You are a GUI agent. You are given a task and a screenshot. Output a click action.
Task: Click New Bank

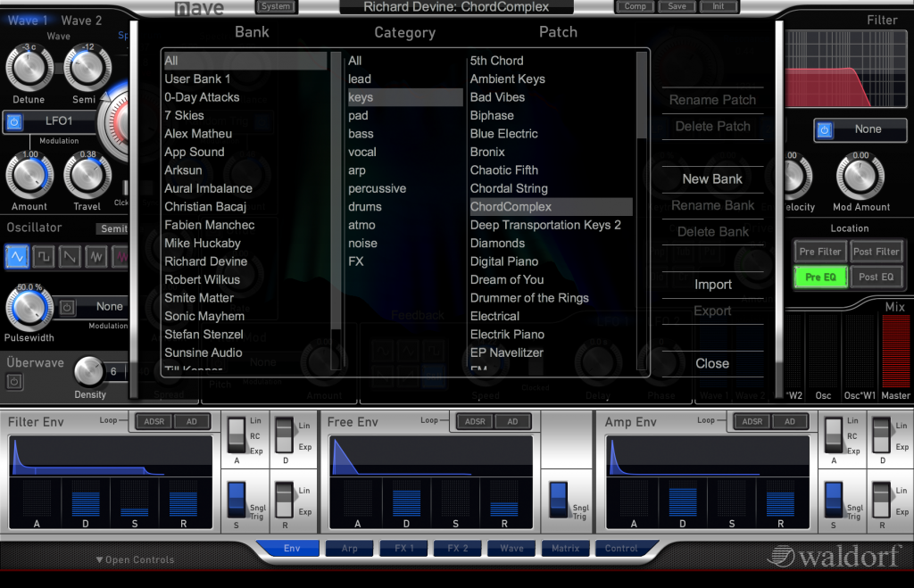point(712,179)
